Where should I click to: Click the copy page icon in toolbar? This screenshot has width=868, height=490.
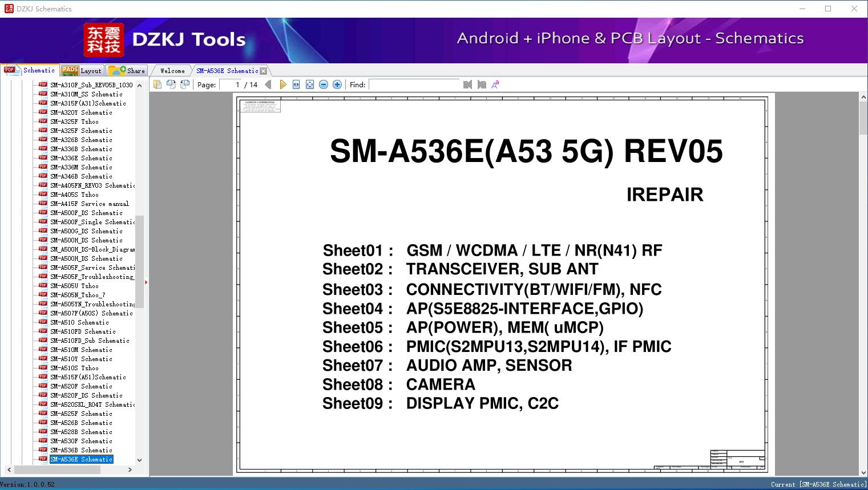[158, 84]
